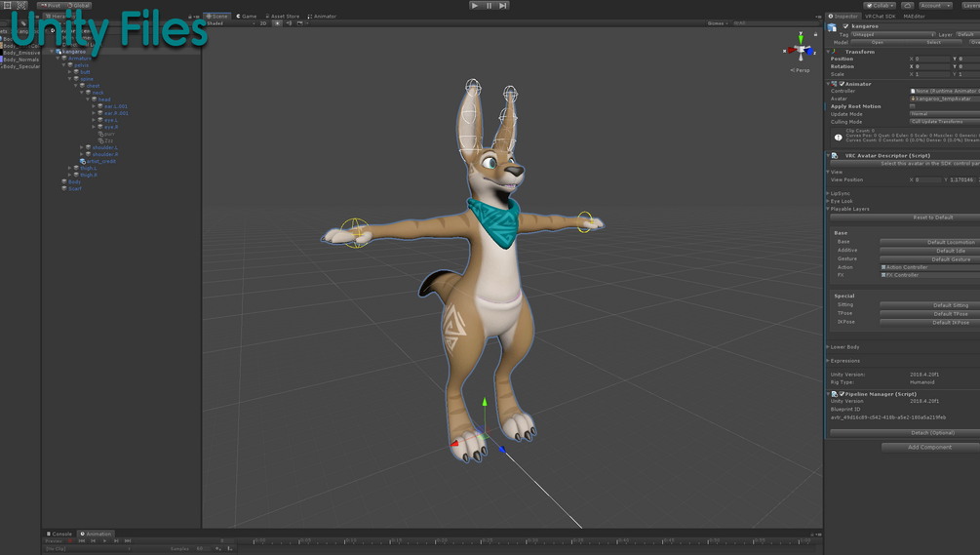Open the Tag Untagged dropdown

tap(893, 35)
